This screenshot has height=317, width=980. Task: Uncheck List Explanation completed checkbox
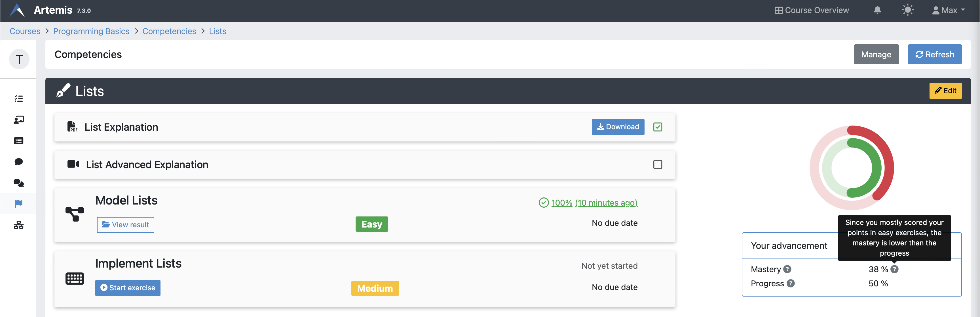[x=657, y=127]
